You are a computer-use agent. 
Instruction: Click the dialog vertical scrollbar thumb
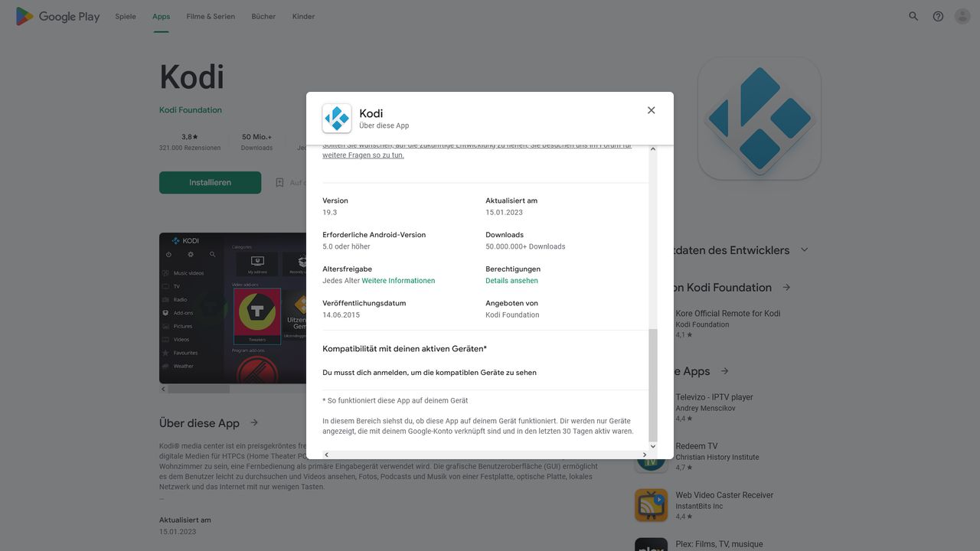pyautogui.click(x=653, y=385)
